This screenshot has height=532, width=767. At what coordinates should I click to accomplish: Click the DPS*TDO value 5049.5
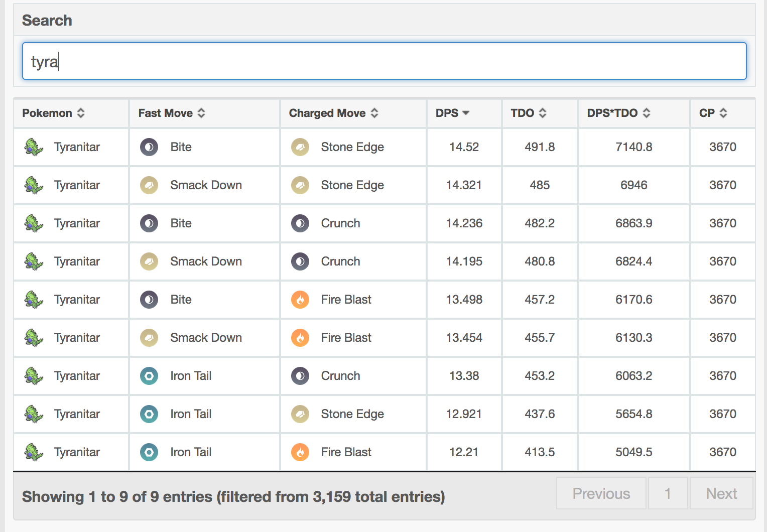[634, 452]
